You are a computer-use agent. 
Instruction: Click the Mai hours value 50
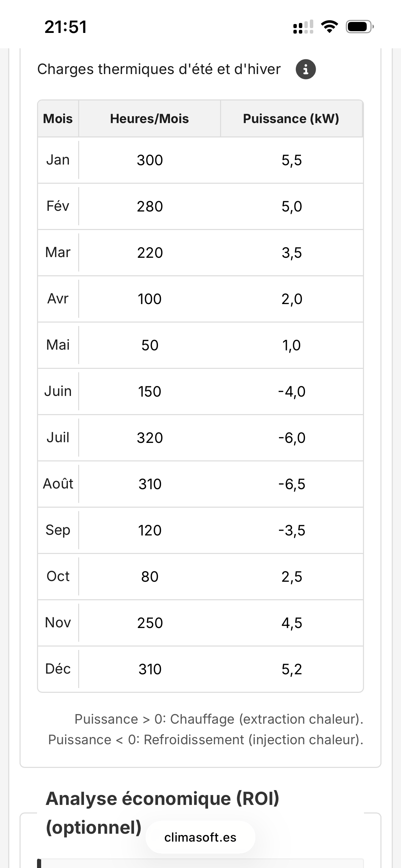pos(150,345)
